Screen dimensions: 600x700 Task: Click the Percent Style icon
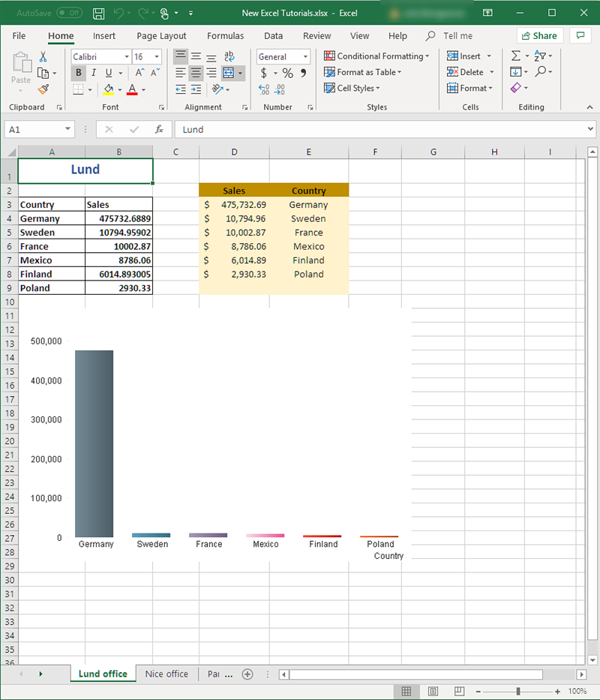click(x=287, y=73)
